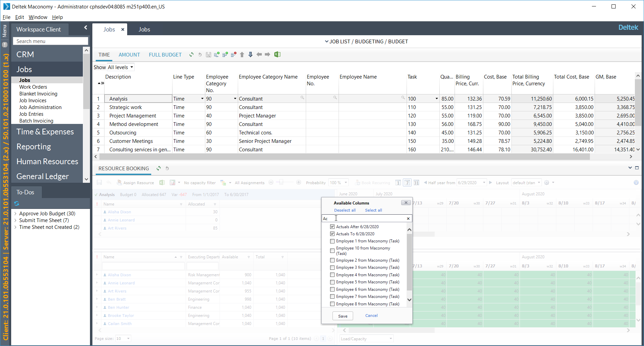Click the indent right arrow icon

pos(267,55)
